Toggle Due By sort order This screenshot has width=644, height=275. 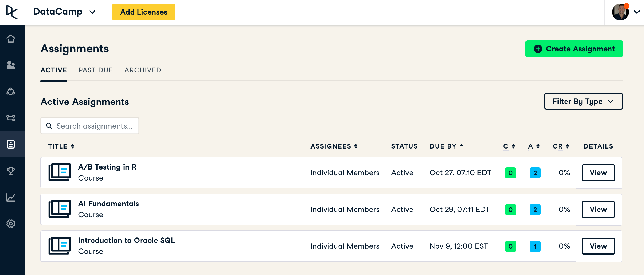pos(446,146)
